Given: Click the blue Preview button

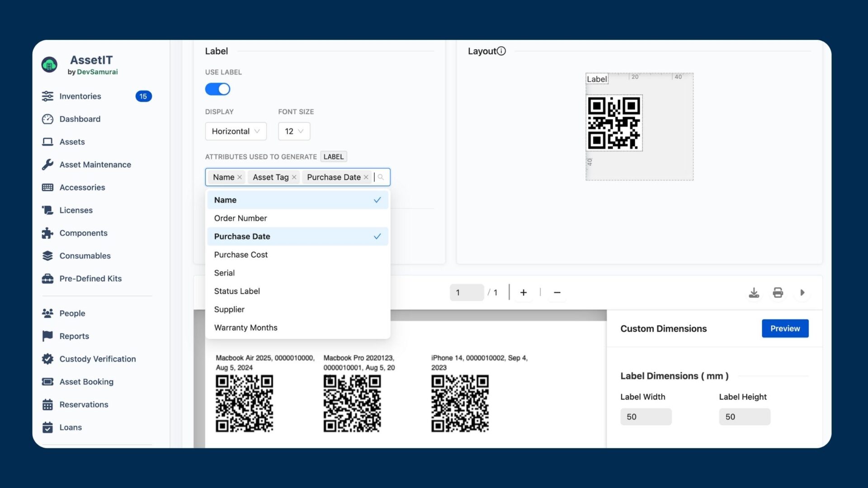Looking at the screenshot, I should [785, 328].
